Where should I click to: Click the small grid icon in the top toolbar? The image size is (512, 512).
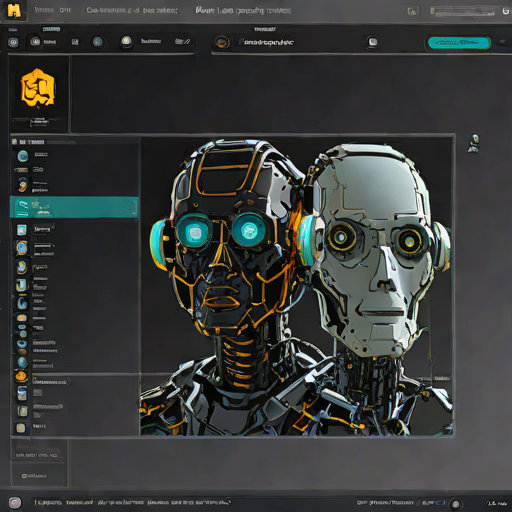tap(75, 42)
